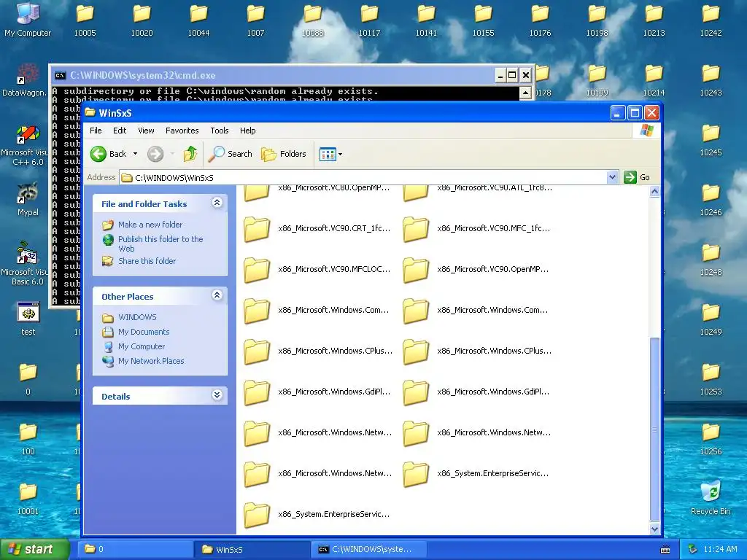Click the Go button

pos(637,177)
